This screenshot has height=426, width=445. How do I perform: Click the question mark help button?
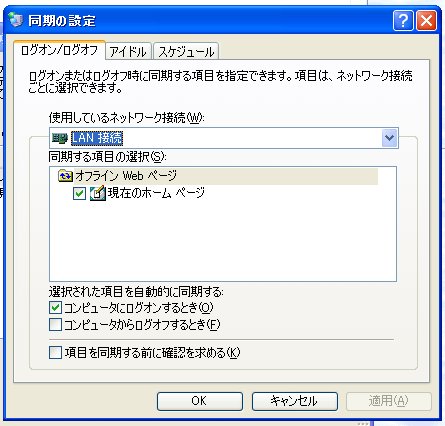[x=403, y=21]
